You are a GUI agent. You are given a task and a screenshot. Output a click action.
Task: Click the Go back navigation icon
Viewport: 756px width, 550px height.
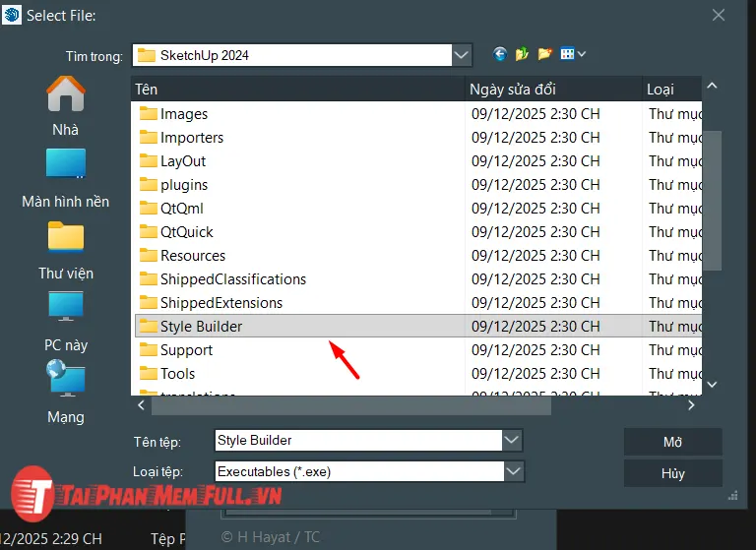click(500, 54)
